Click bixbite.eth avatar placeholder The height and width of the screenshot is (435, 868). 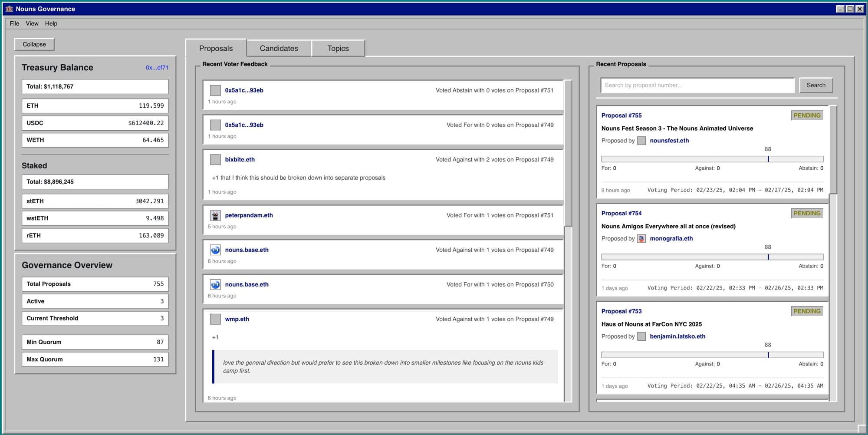(215, 160)
